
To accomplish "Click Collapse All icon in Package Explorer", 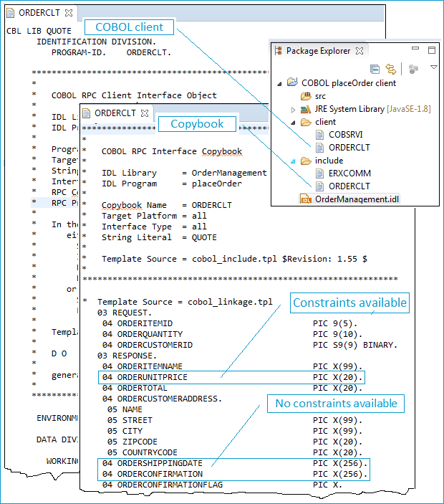I will (375, 69).
